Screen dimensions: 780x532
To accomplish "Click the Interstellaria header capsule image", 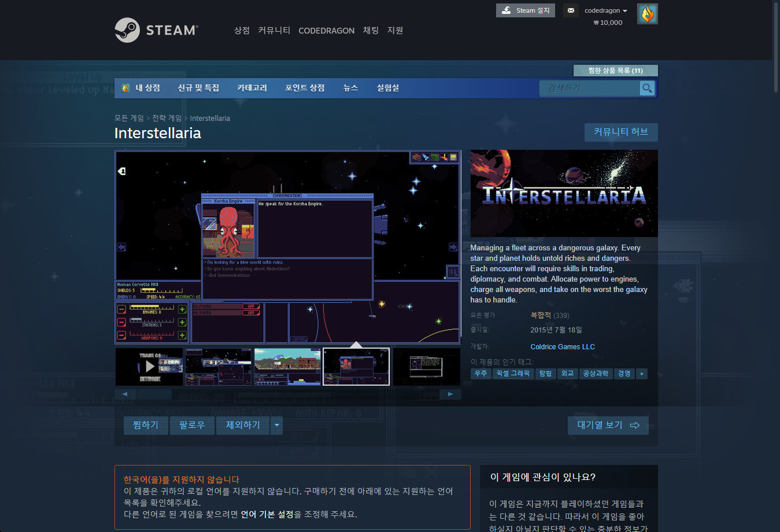I will 564,194.
